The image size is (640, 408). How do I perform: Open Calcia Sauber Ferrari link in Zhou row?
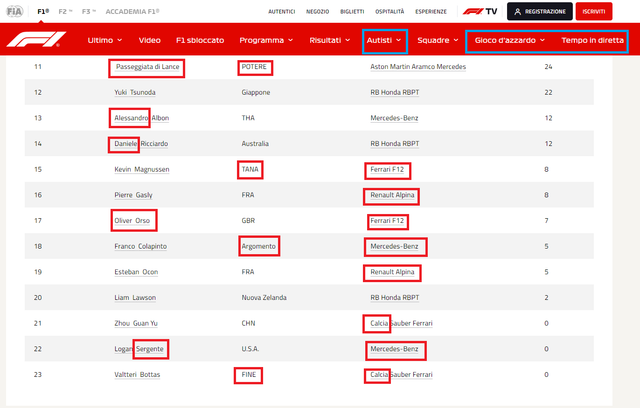(x=401, y=323)
